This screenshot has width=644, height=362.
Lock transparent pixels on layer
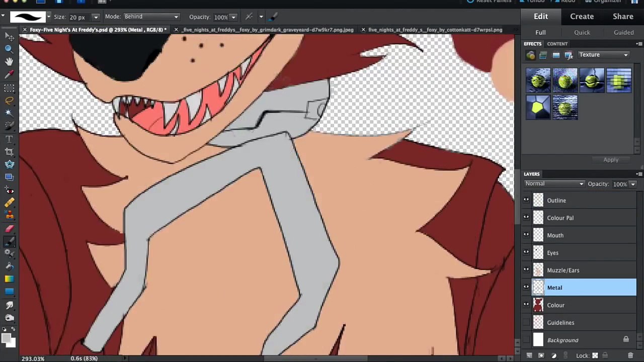click(x=595, y=355)
